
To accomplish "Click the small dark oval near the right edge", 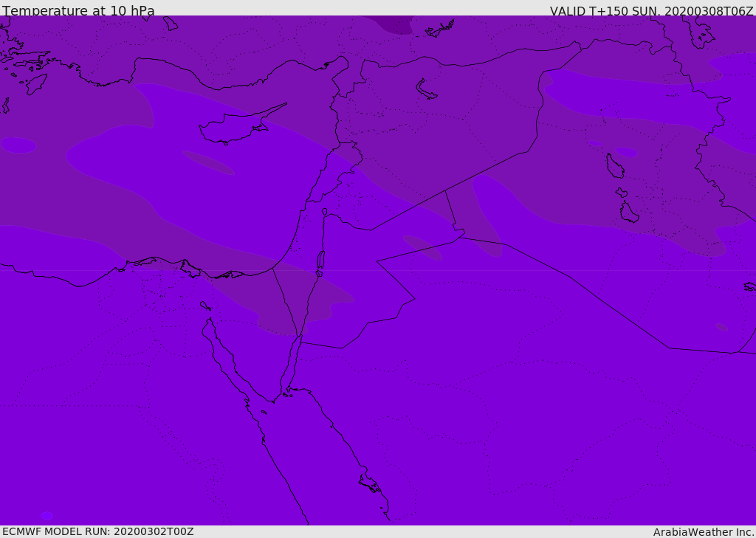I will pyautogui.click(x=722, y=328).
